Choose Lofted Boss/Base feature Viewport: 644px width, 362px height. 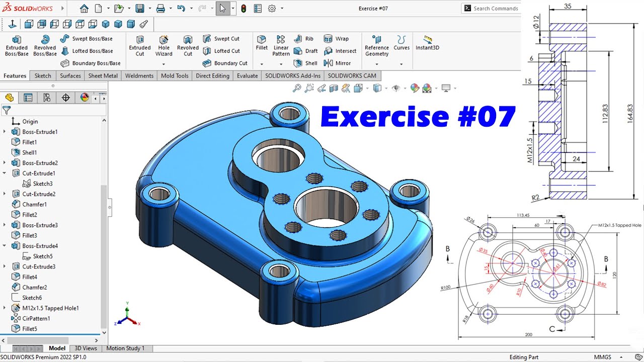[x=87, y=51]
